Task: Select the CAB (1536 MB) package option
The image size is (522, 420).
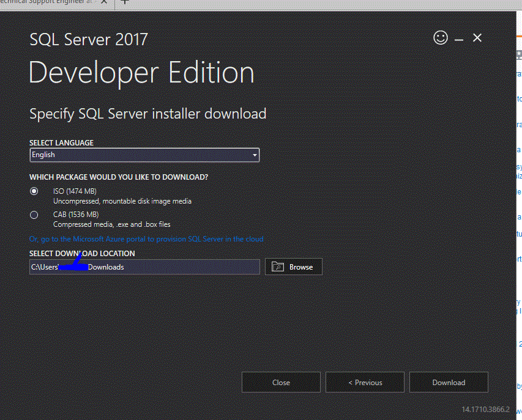Action: pos(34,215)
